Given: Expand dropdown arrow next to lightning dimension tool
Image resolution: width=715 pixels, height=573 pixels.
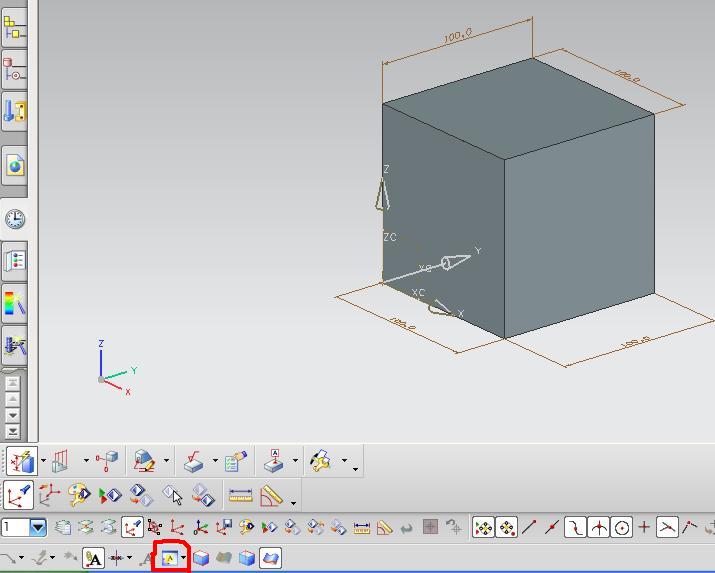Looking at the screenshot, I should pyautogui.click(x=43, y=460).
